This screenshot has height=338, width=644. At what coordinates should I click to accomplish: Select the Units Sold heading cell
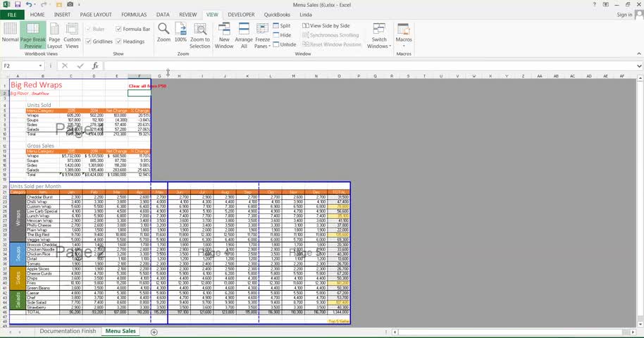point(39,105)
